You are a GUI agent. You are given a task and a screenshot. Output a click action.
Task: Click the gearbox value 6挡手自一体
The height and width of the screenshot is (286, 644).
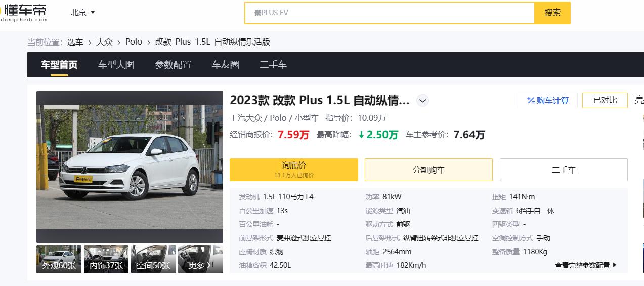[535, 211]
